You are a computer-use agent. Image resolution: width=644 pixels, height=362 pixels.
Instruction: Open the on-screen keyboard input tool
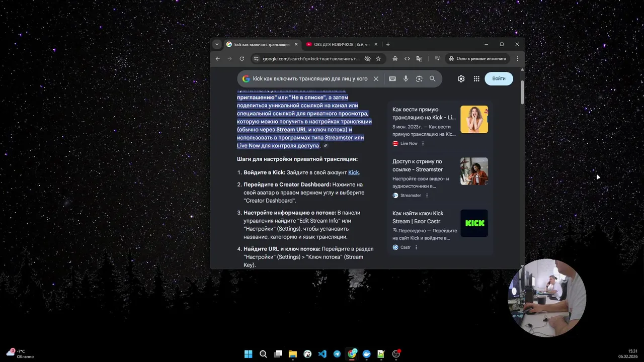[392, 79]
